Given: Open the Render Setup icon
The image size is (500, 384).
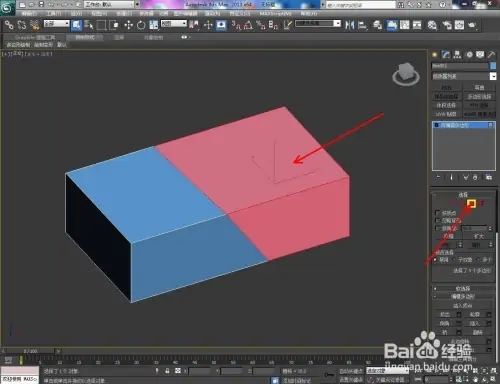Looking at the screenshot, I should 447,25.
